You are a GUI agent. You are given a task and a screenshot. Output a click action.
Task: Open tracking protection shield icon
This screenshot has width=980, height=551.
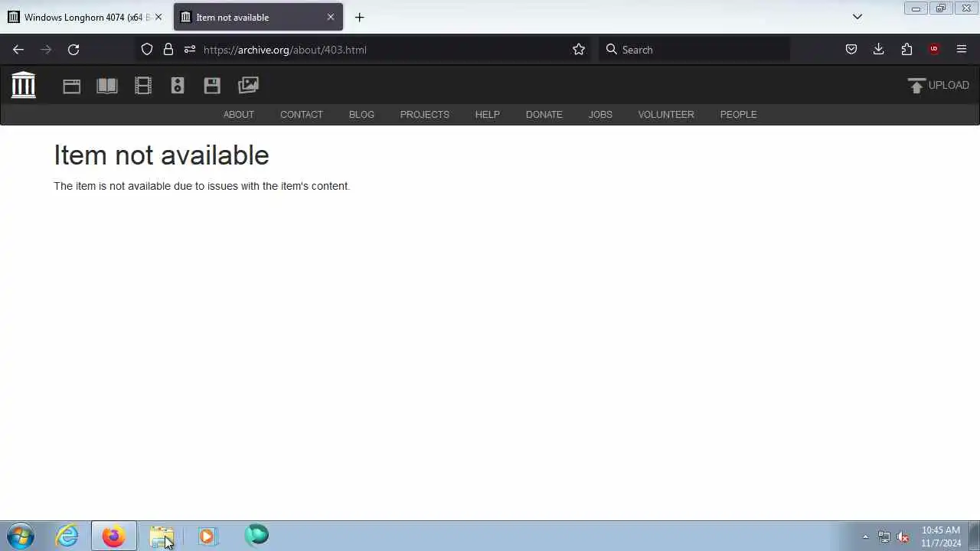[147, 50]
